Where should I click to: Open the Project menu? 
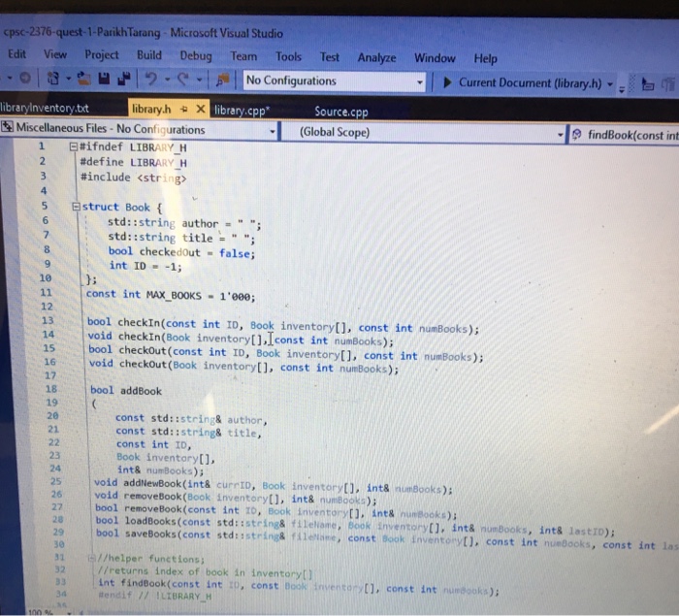point(101,55)
